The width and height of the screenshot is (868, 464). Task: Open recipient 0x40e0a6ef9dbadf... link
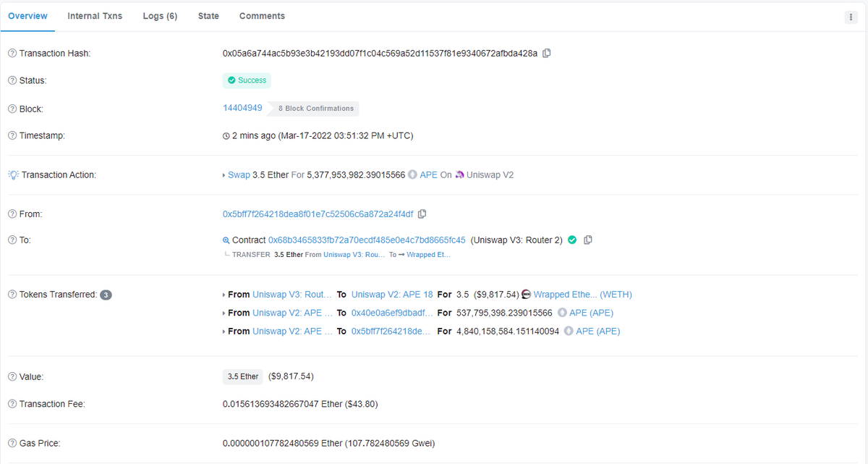(392, 313)
